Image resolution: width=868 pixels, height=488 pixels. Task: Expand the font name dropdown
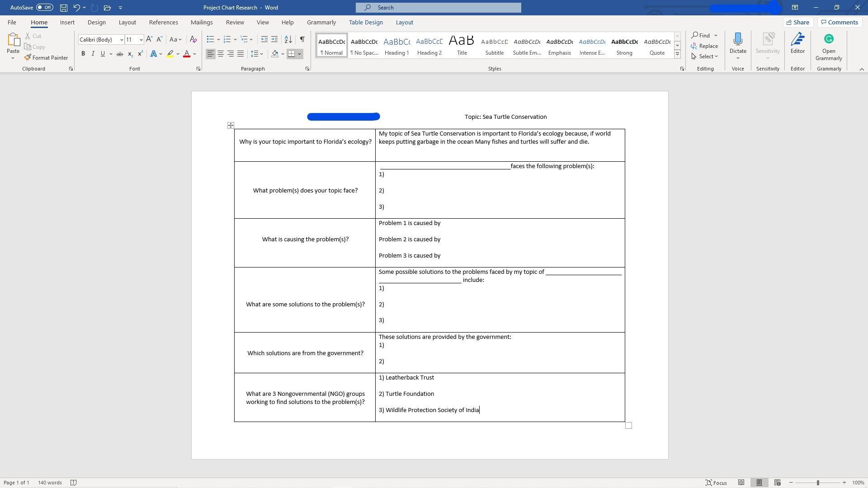point(121,40)
